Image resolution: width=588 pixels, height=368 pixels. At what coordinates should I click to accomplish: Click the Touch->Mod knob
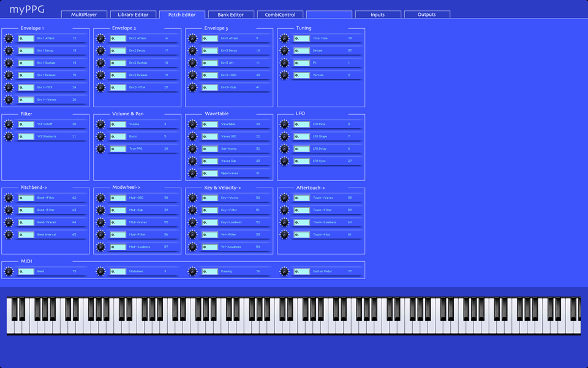(x=285, y=235)
